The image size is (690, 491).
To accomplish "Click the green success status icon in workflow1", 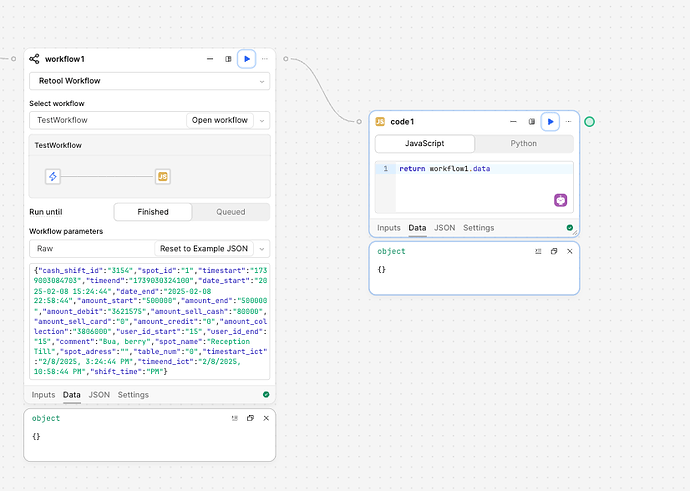I will (x=266, y=395).
